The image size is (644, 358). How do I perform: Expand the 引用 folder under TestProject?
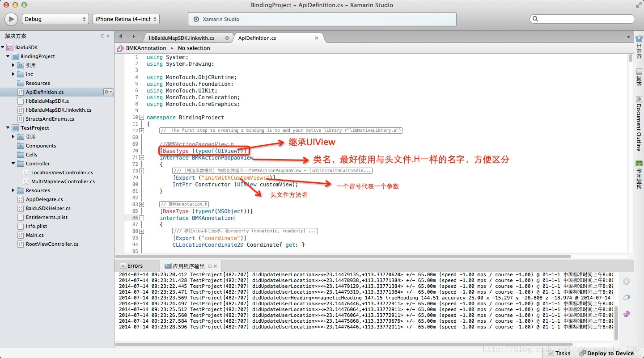[13, 137]
